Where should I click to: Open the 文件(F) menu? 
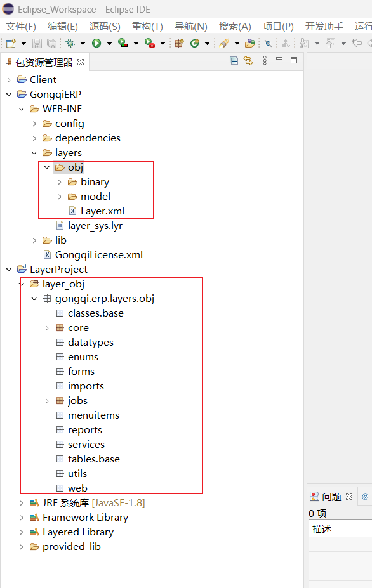pos(21,27)
